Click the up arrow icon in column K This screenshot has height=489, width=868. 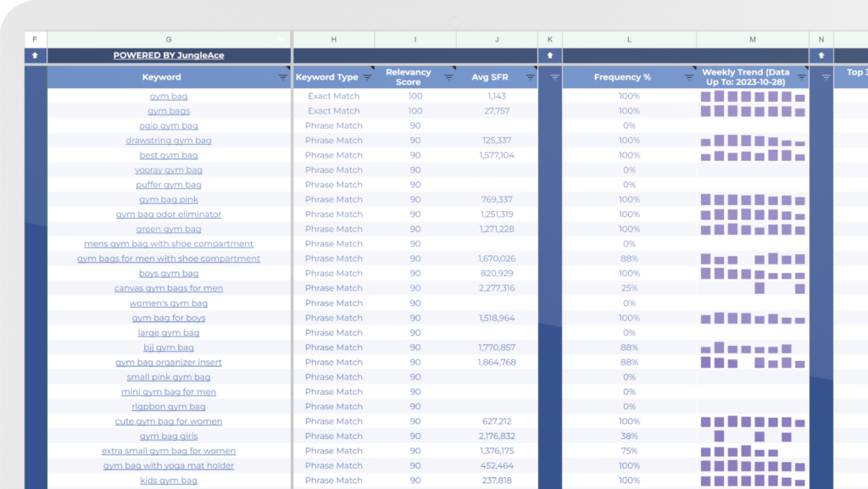pos(549,56)
